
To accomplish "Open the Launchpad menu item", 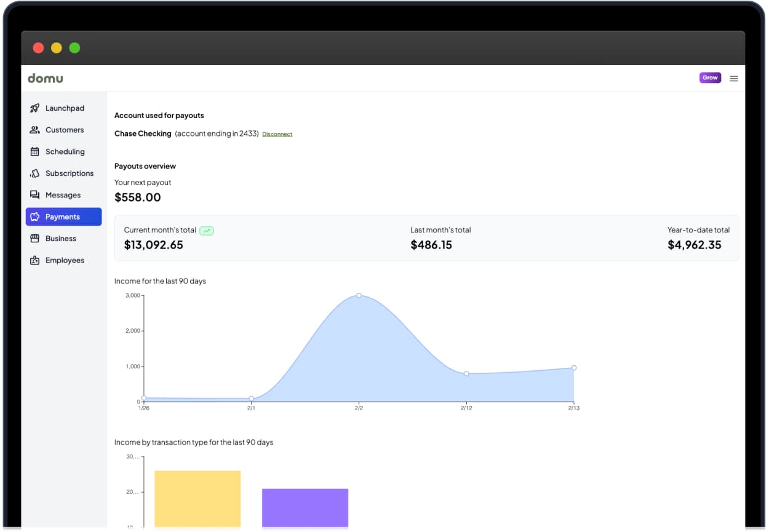I will tap(64, 108).
